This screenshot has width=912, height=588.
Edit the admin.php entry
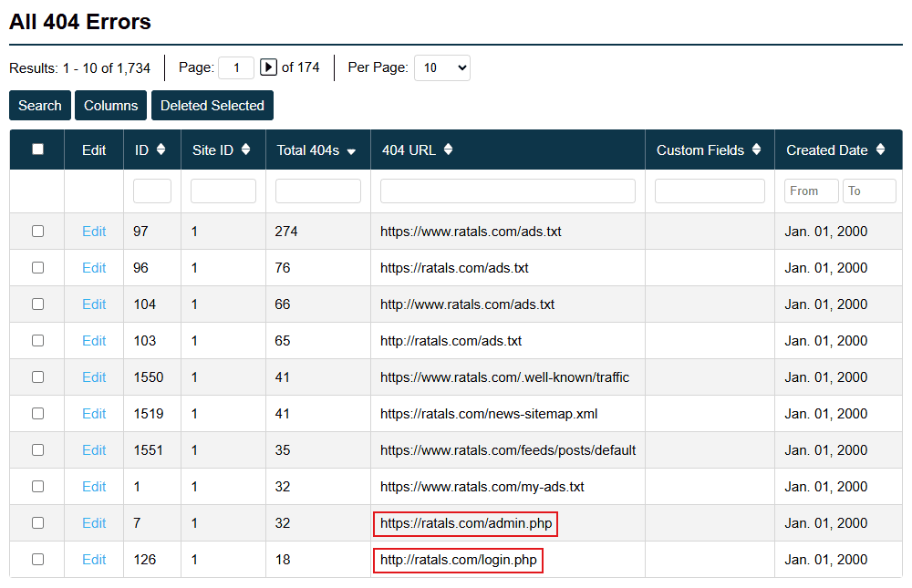94,523
